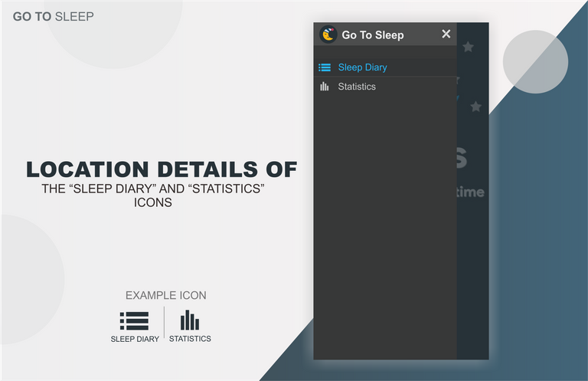Click the top star behind the drawer
Screen dimensions: 588x381
[x=468, y=47]
